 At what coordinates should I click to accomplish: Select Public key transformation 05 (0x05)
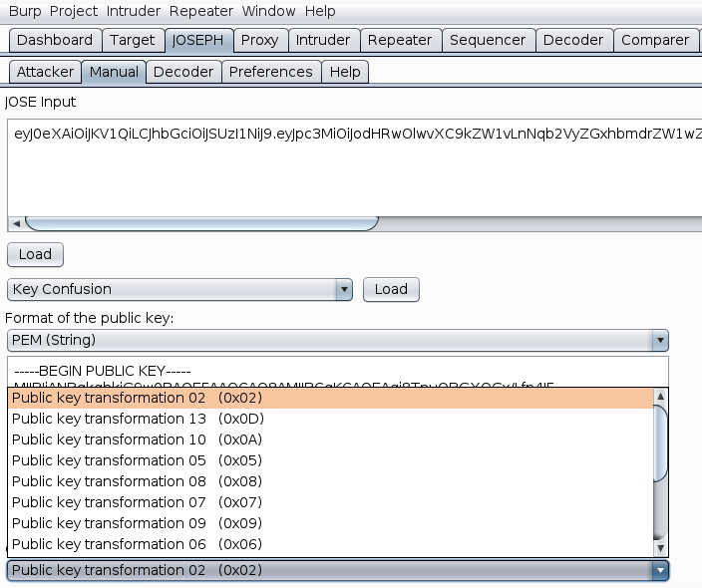(331, 460)
